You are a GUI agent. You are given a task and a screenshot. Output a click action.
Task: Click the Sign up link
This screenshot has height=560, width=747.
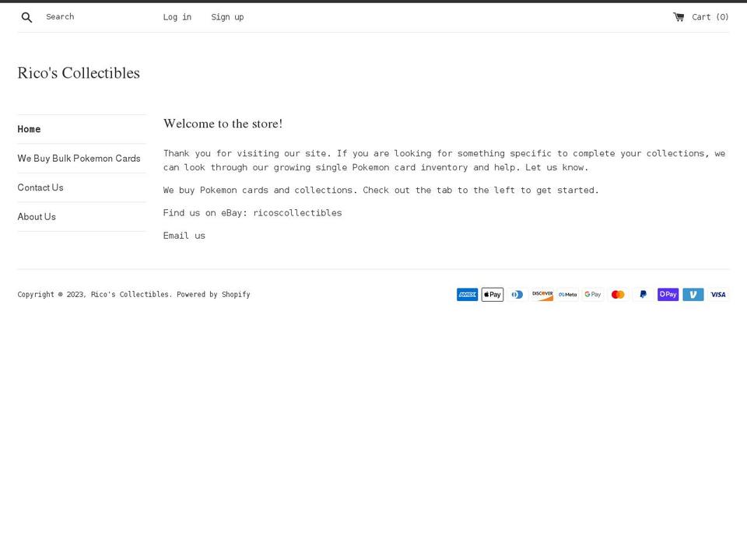click(227, 16)
